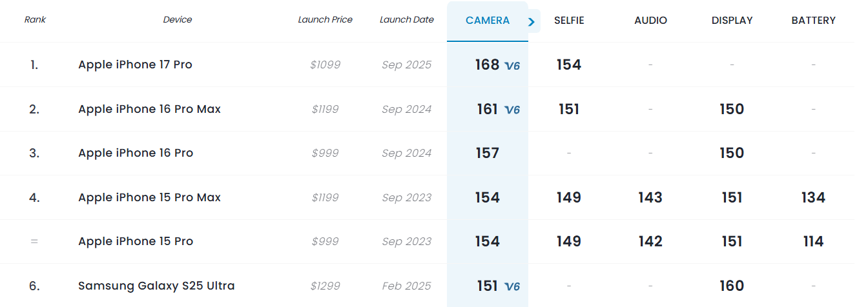Sort by the Launch Date column header
Viewport: 868px width, 307px height.
point(406,19)
